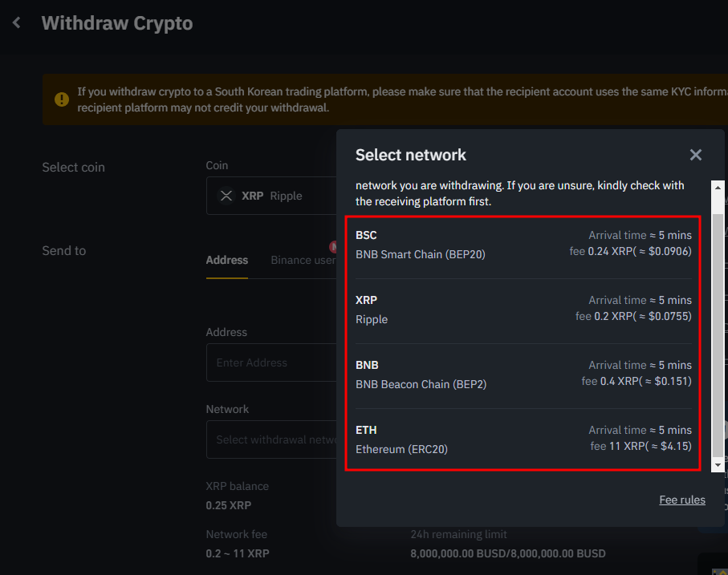Image resolution: width=728 pixels, height=575 pixels.
Task: Click the notification badge on Binance user tab
Action: (335, 248)
